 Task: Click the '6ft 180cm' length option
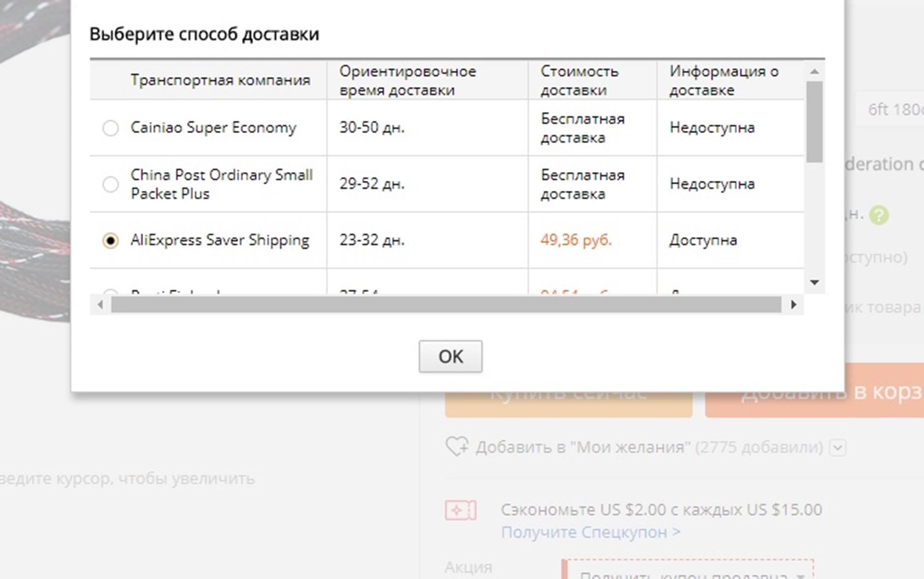click(x=891, y=110)
